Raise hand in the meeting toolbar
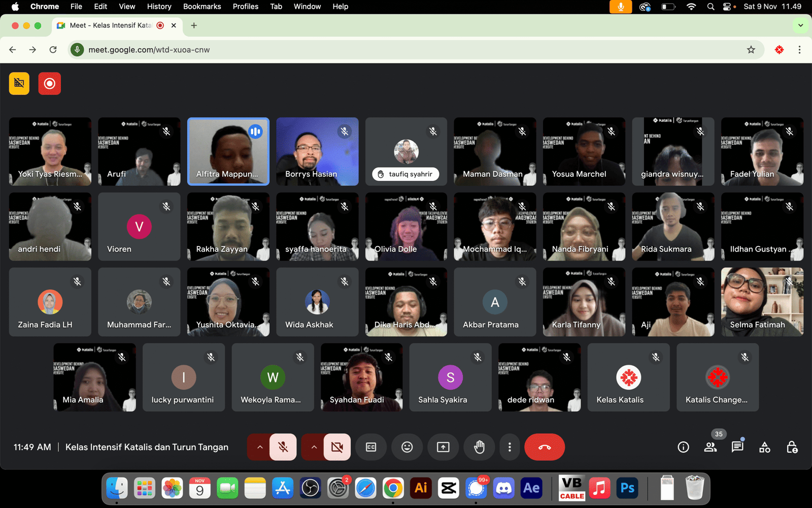 pos(479,447)
